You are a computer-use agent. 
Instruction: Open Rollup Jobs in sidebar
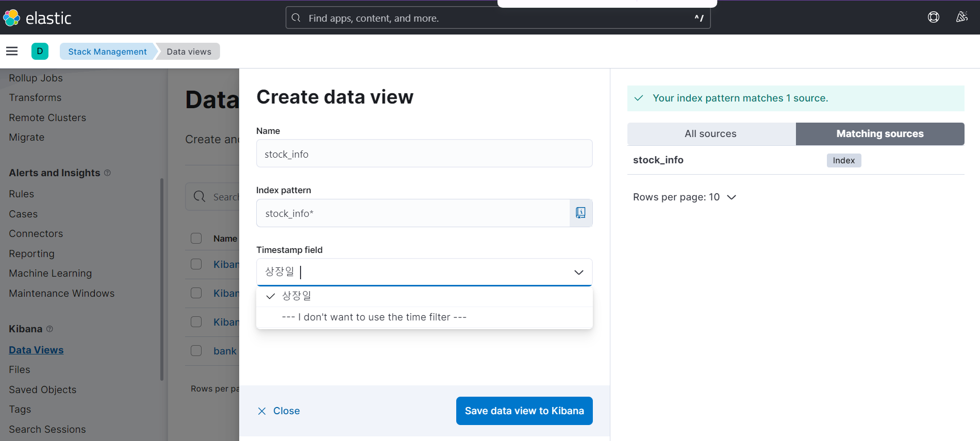(x=36, y=78)
